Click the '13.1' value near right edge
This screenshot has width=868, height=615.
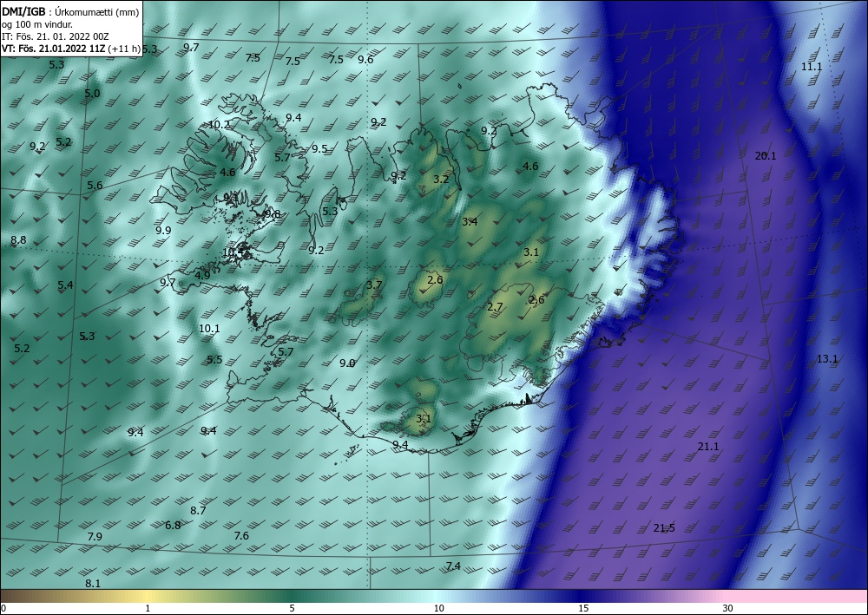pyautogui.click(x=827, y=359)
